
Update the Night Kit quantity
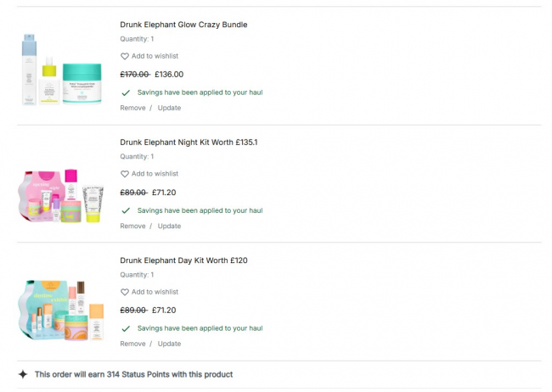(169, 226)
